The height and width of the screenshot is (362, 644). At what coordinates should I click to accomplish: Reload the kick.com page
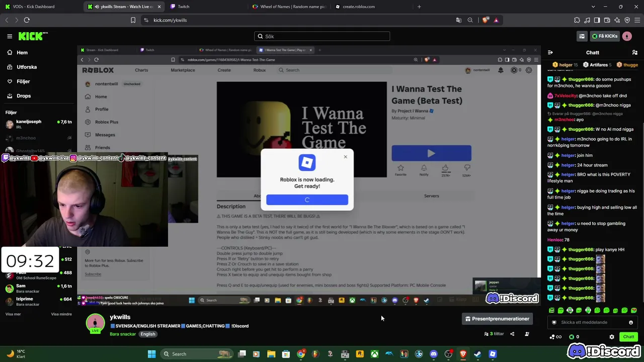27,20
